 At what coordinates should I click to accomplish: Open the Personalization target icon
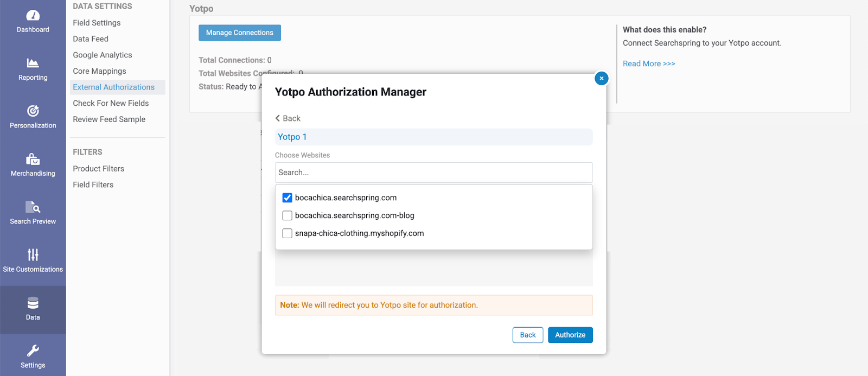click(x=33, y=111)
